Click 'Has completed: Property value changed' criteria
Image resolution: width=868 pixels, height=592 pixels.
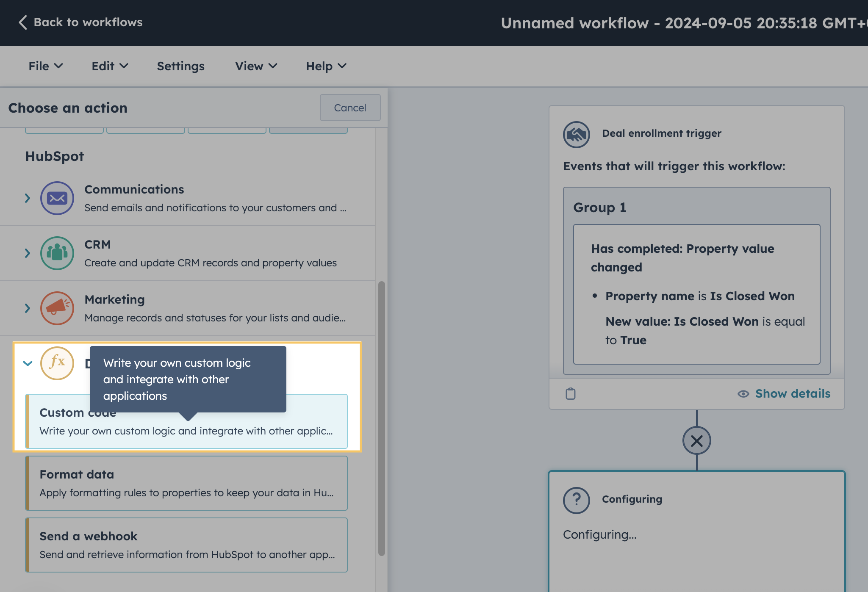[x=682, y=258]
